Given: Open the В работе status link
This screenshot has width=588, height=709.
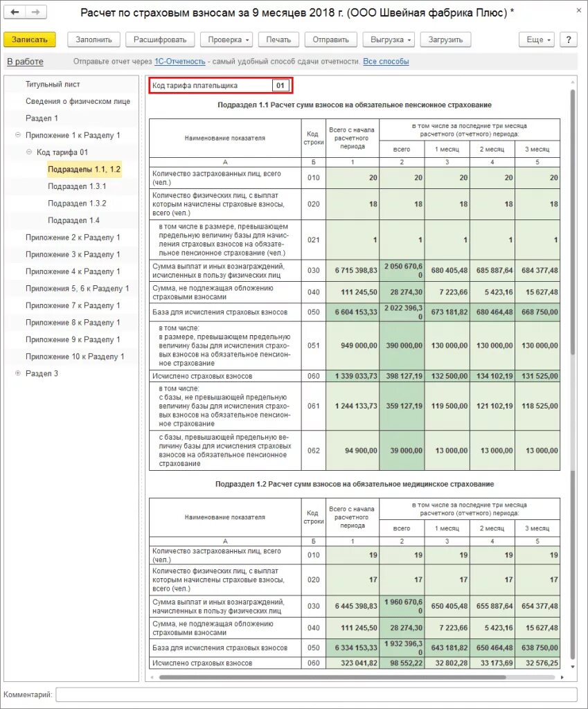Looking at the screenshot, I should pos(26,62).
